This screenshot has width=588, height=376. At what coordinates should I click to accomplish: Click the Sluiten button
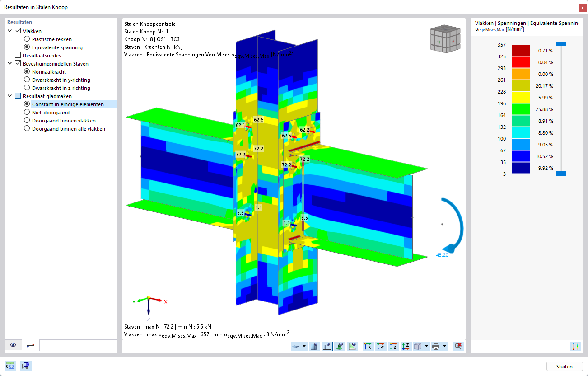pos(565,367)
